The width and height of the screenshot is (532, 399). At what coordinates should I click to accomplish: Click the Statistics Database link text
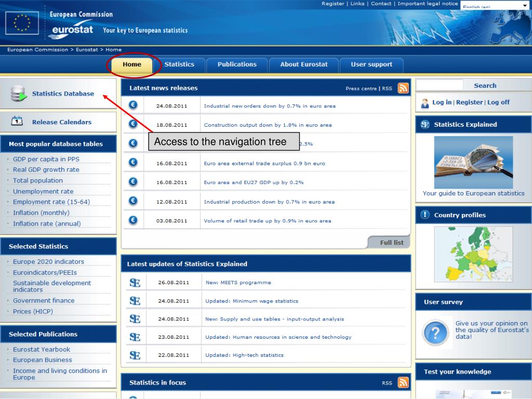click(x=63, y=94)
